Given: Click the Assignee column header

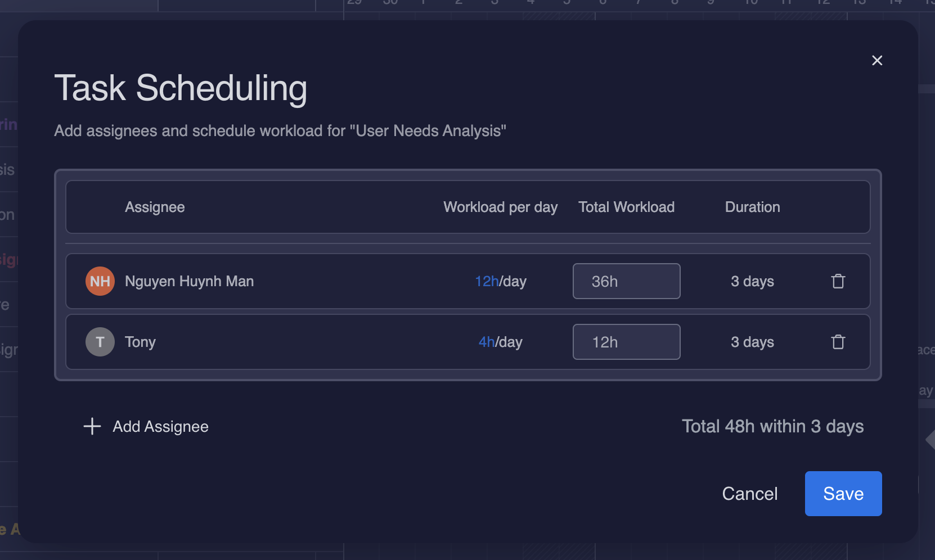Looking at the screenshot, I should [x=155, y=207].
